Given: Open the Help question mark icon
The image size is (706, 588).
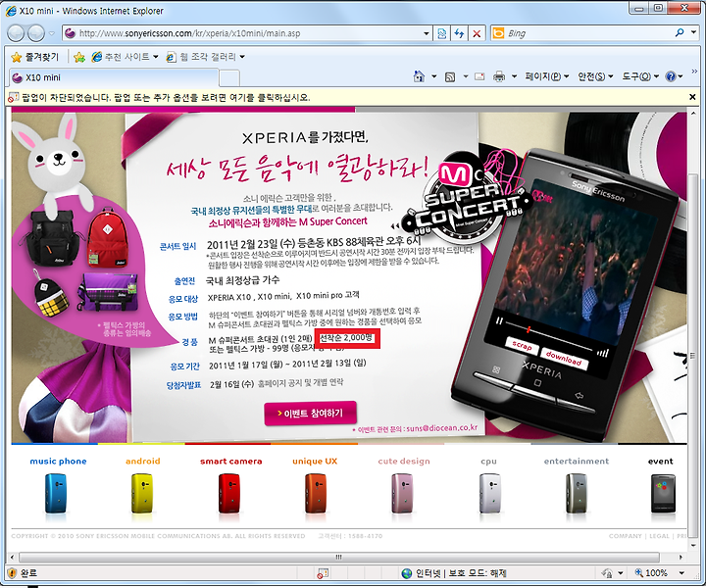Looking at the screenshot, I should tap(671, 76).
